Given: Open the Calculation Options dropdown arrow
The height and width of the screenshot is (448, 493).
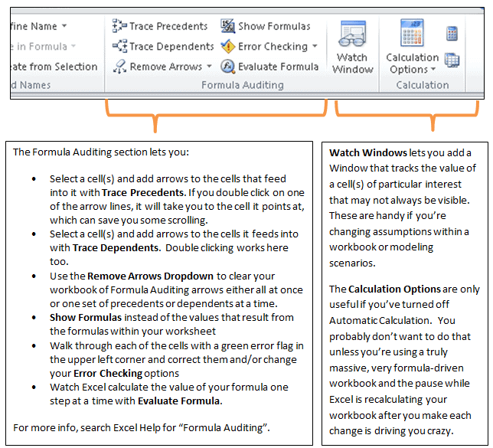Looking at the screenshot, I should point(433,69).
